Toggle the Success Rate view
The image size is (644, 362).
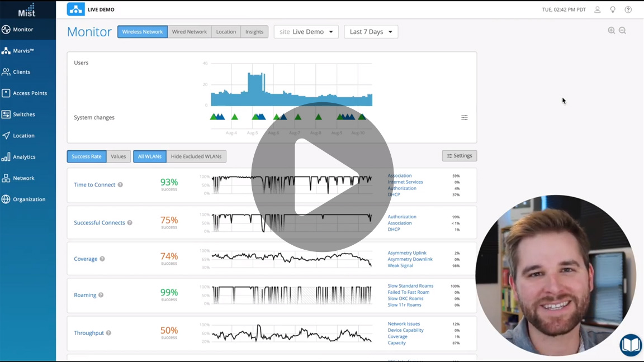[87, 156]
